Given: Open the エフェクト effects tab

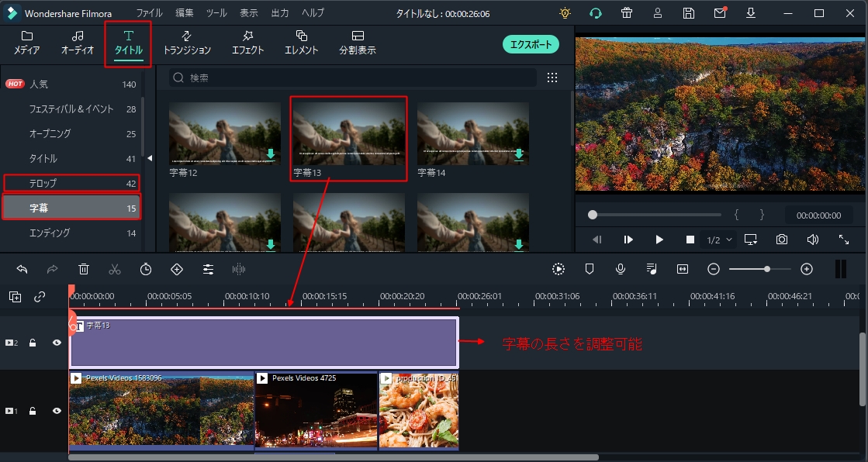Looking at the screenshot, I should (247, 43).
